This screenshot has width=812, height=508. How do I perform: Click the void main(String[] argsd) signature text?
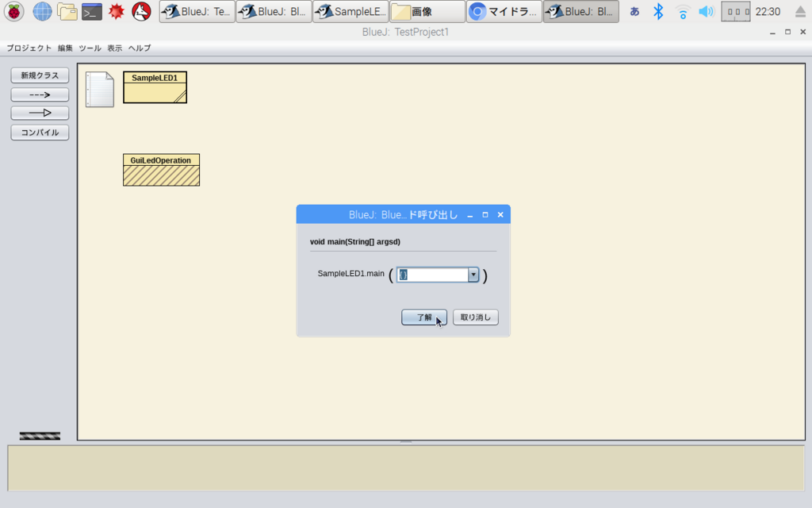354,241
